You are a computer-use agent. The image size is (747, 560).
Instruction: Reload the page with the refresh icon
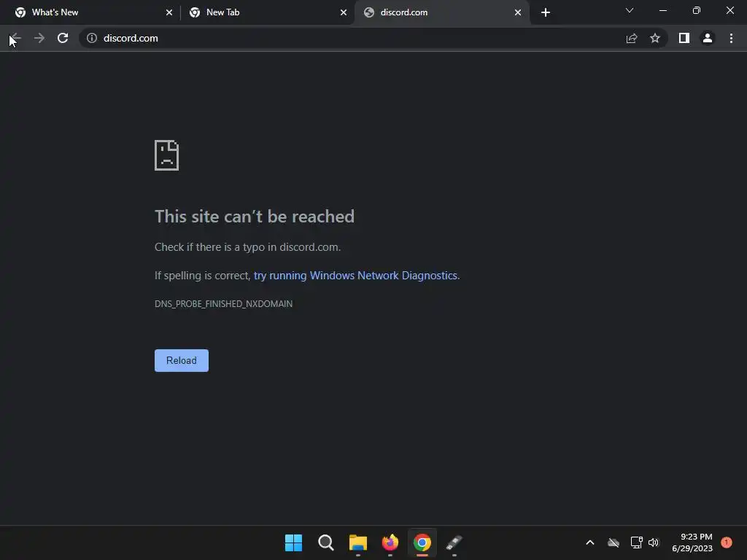pyautogui.click(x=63, y=38)
